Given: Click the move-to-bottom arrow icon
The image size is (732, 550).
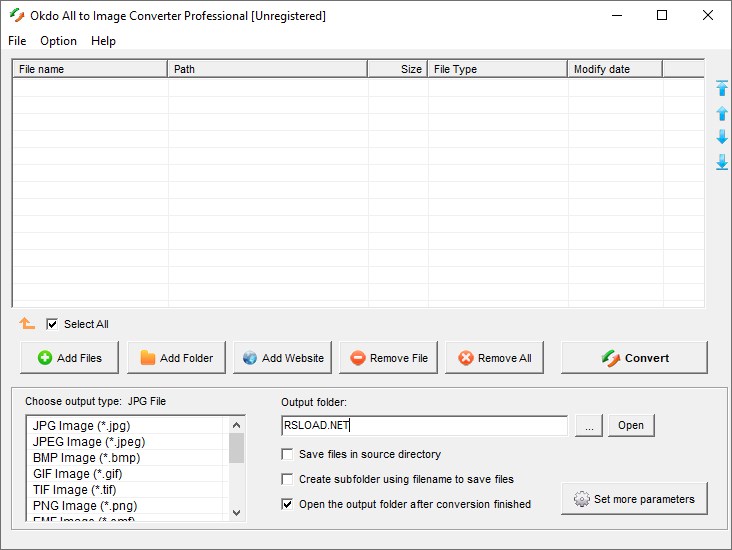Looking at the screenshot, I should [x=722, y=162].
